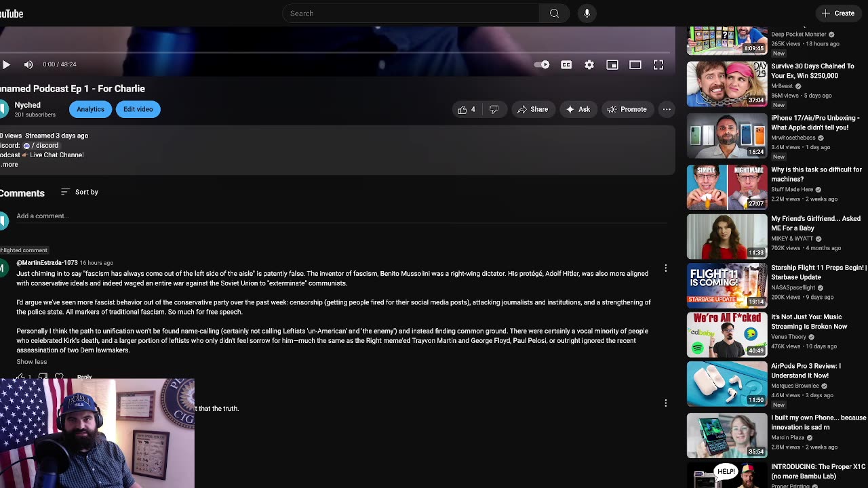
Task: Open The Proper X1C video title
Action: point(818,471)
